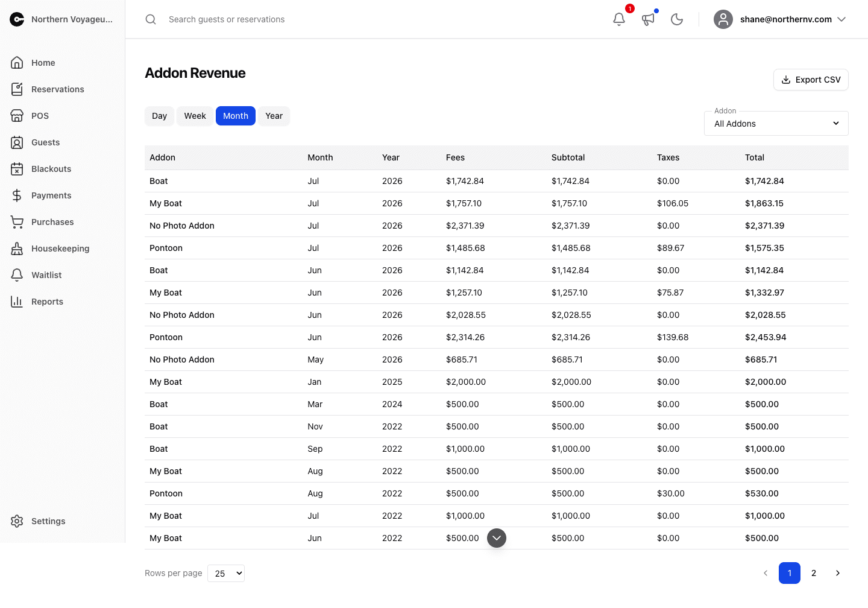Select total $1,332.97 cell
Screen dimensions: 868x608
[x=764, y=293]
